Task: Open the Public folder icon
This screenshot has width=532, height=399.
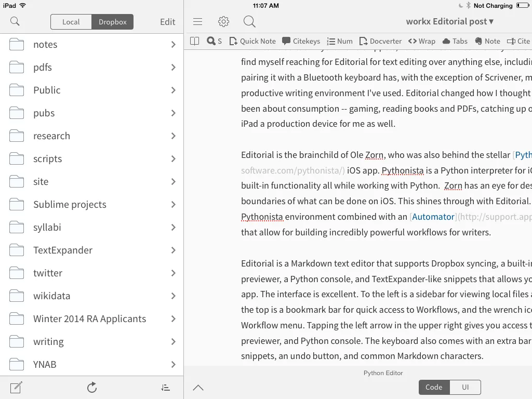Action: point(17,90)
